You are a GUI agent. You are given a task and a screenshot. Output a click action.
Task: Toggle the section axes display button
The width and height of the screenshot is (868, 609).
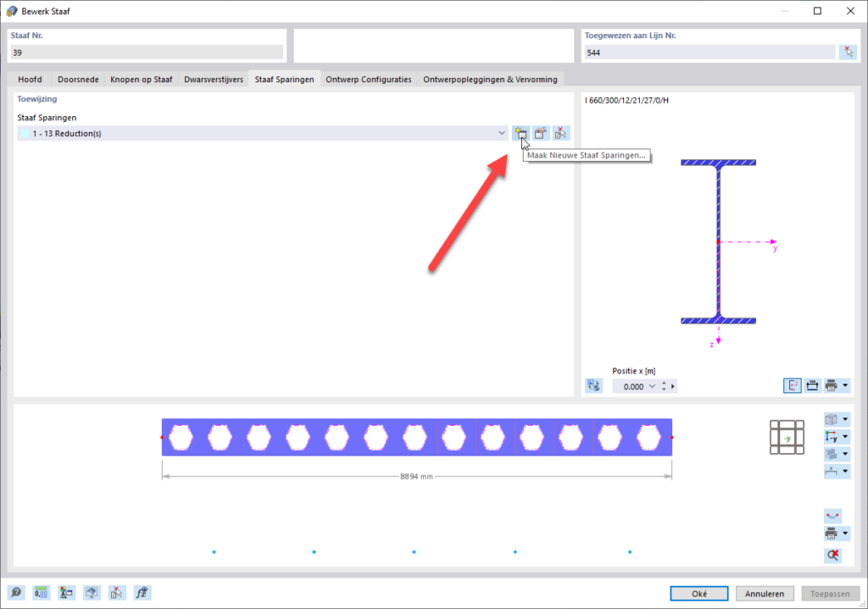(x=792, y=385)
